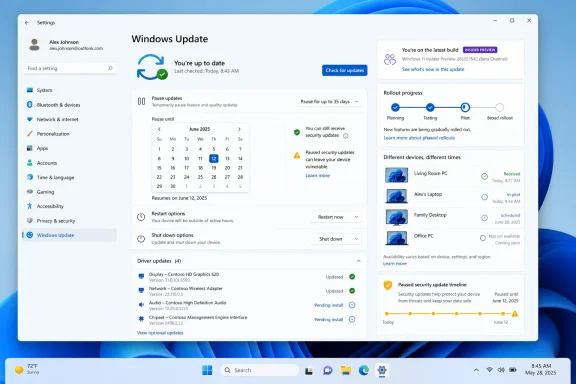Click the Shut down options power icon
Image resolution: width=576 pixels, height=384 pixels.
tap(141, 239)
